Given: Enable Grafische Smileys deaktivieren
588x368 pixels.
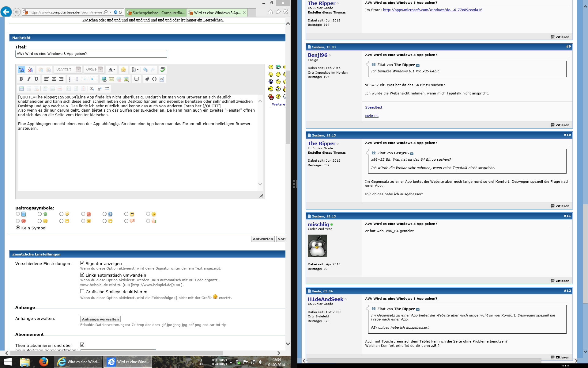Looking at the screenshot, I should (x=82, y=291).
